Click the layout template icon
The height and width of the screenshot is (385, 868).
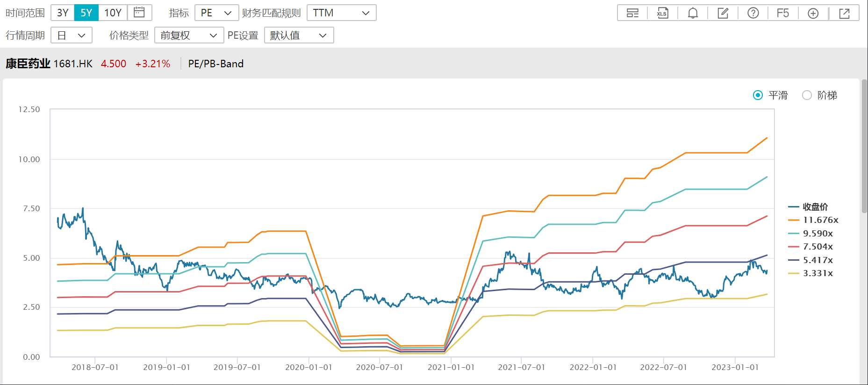pyautogui.click(x=632, y=13)
